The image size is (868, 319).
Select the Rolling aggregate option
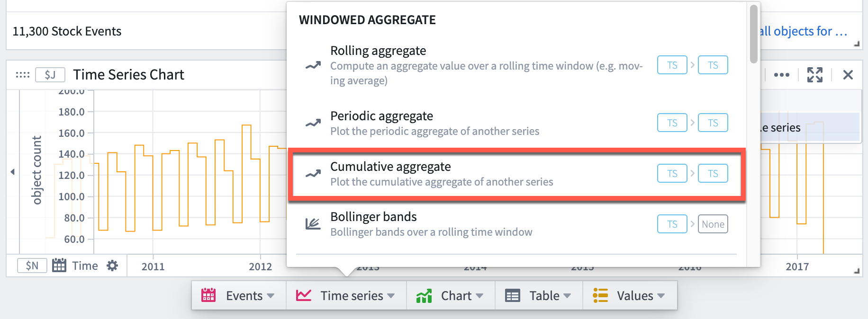tap(516, 65)
